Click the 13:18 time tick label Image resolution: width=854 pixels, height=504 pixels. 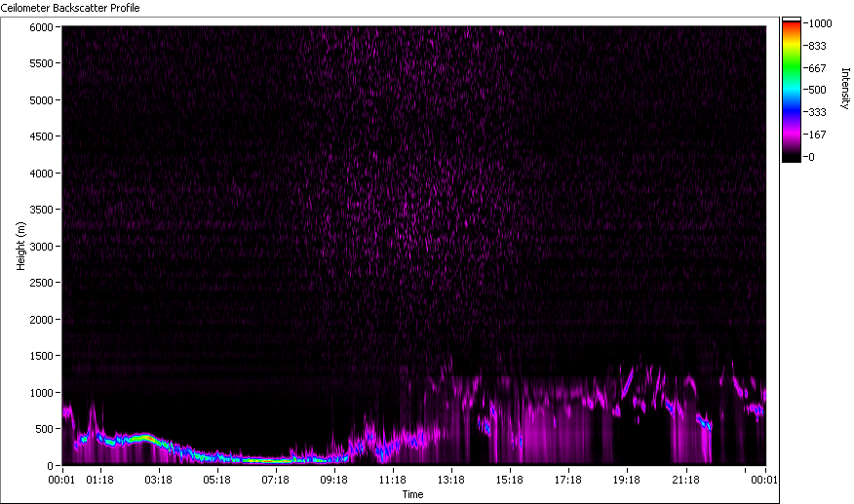(451, 480)
